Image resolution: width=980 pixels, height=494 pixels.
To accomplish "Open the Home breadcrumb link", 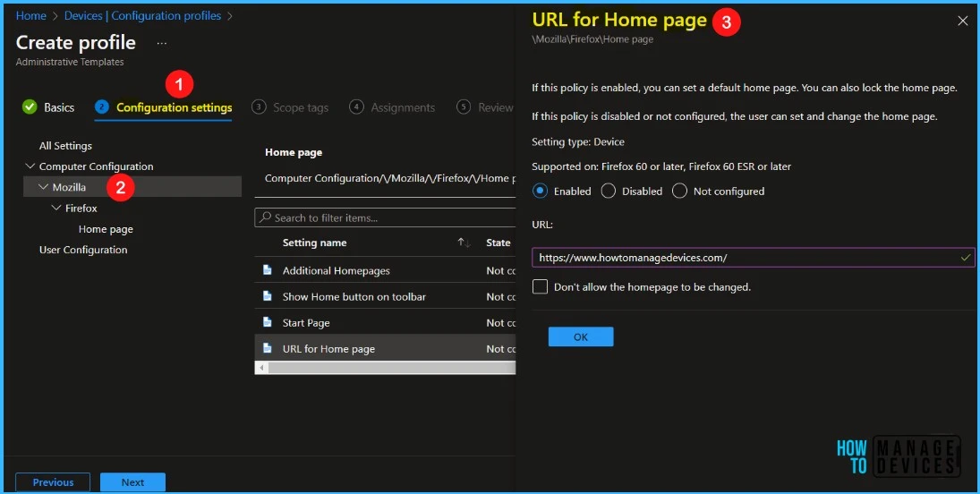I will pyautogui.click(x=31, y=15).
